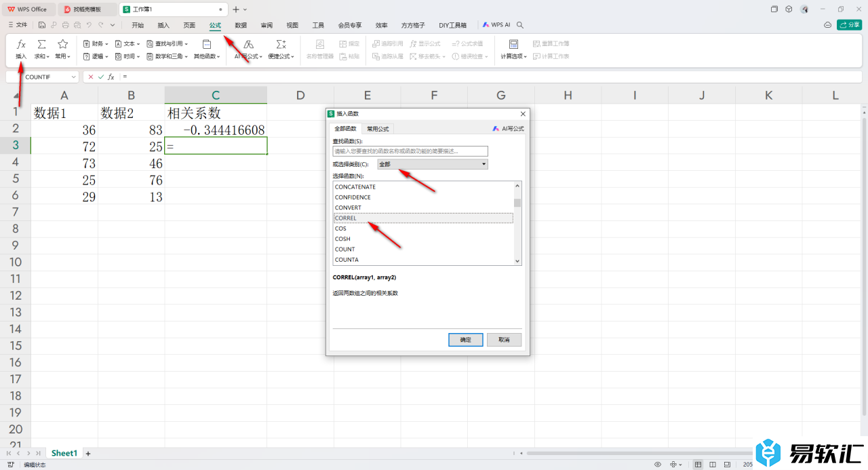Confirm formula entry with the green checkmark

pos(100,77)
